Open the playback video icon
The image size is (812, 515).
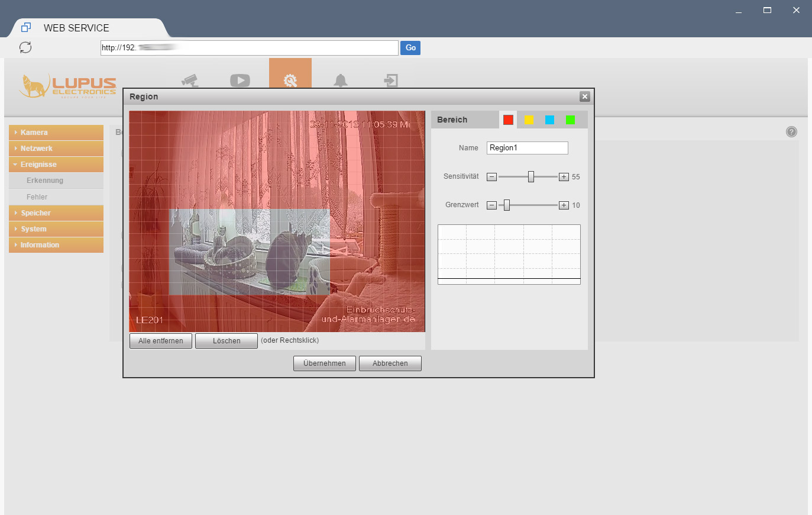[x=240, y=80]
